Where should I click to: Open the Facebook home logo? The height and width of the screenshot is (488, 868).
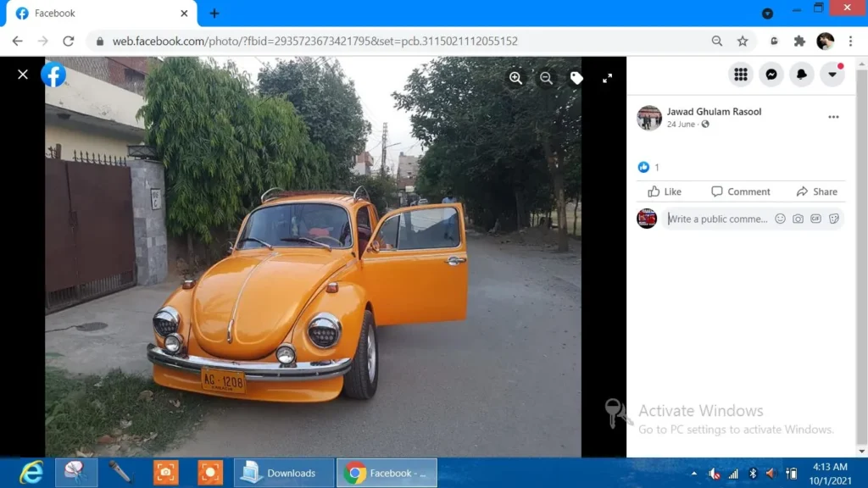coord(53,75)
